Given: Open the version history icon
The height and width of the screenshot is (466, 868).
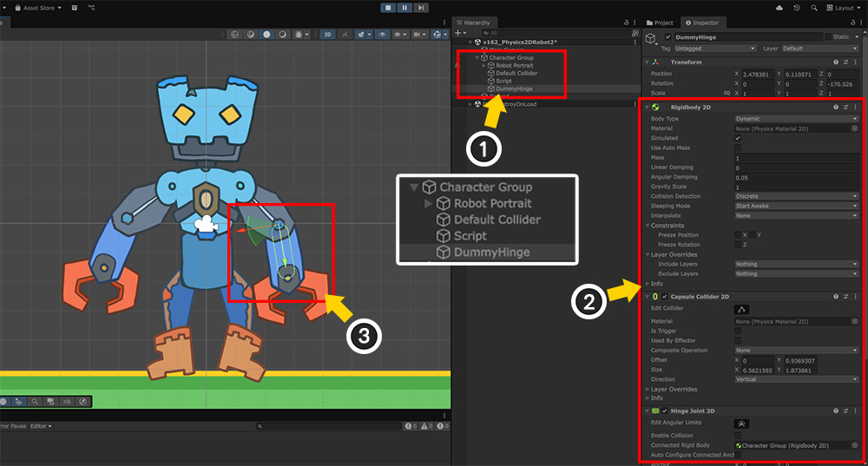Looking at the screenshot, I should pyautogui.click(x=797, y=8).
